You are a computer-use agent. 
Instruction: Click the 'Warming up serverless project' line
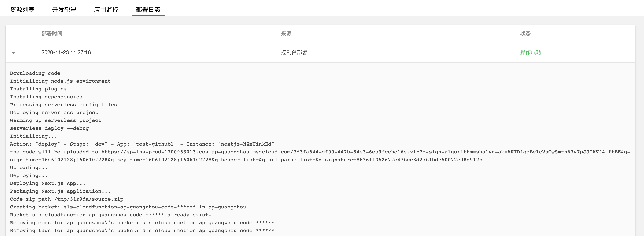pos(56,120)
